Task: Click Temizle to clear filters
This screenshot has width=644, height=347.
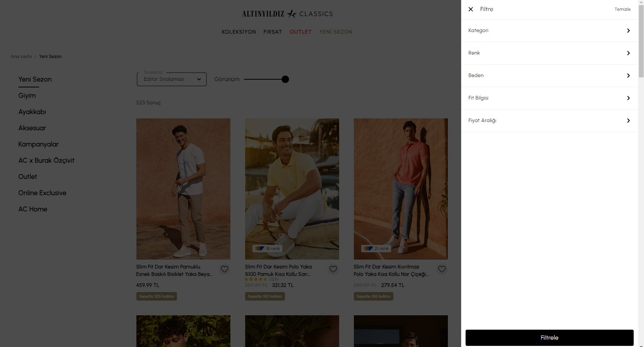Action: click(x=622, y=9)
